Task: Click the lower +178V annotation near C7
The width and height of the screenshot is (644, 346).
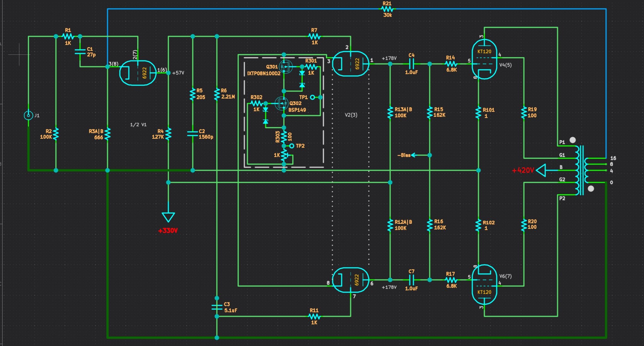Action: 389,287
